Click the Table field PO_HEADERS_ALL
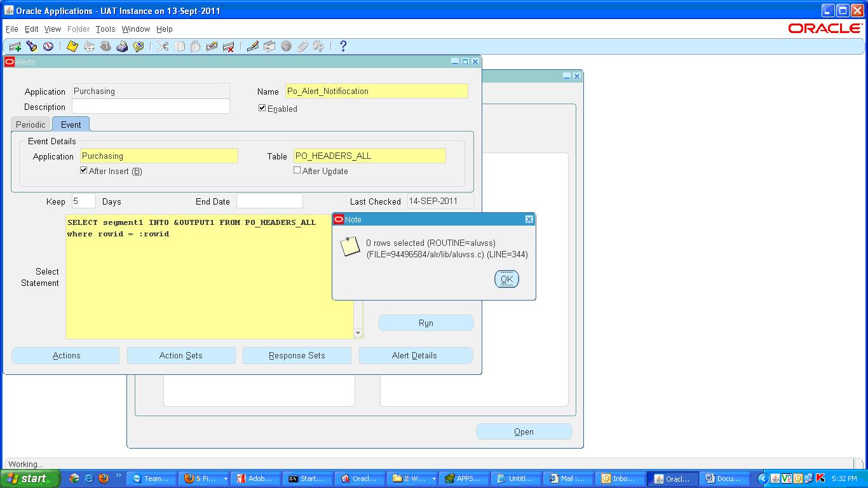 pos(370,156)
